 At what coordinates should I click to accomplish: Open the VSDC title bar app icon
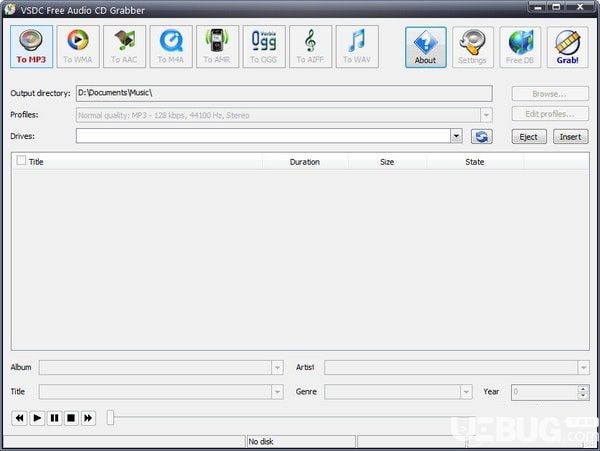coord(9,9)
